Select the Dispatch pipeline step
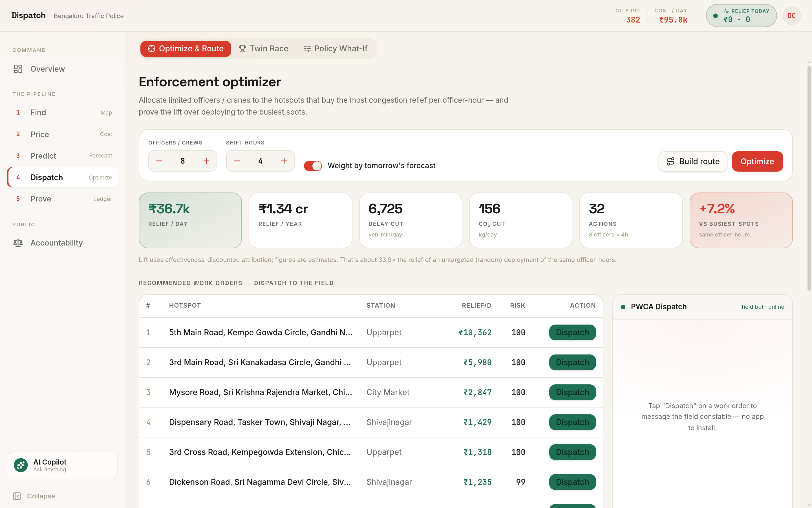 (62, 178)
